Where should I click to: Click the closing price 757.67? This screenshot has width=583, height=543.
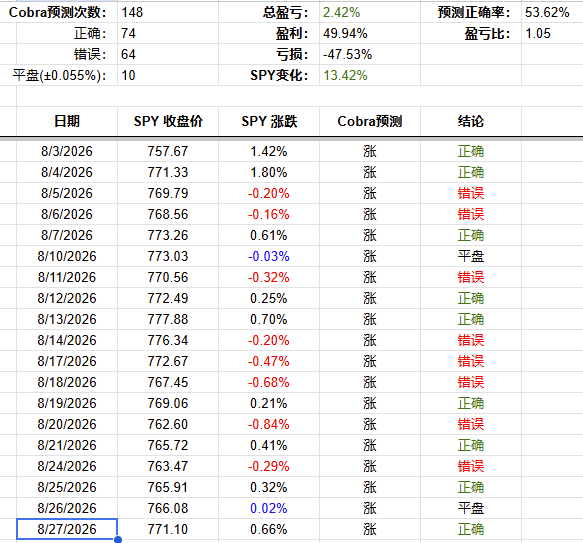pyautogui.click(x=168, y=151)
